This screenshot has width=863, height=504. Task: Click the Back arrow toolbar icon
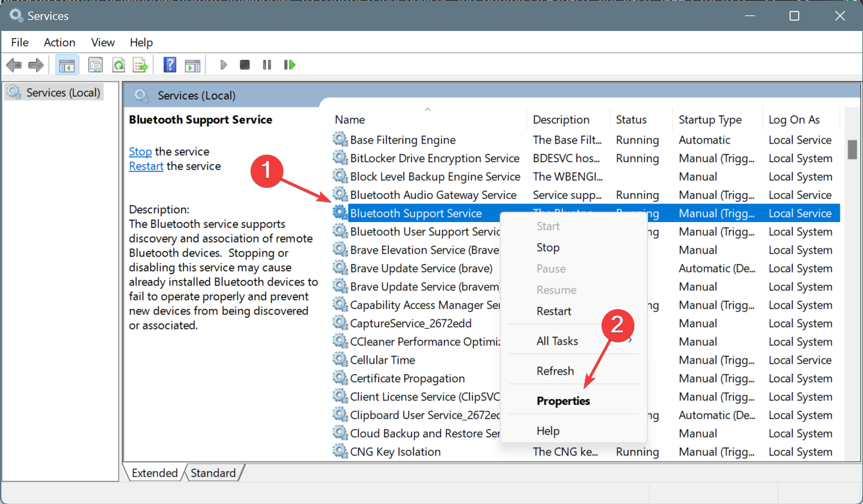(x=14, y=65)
